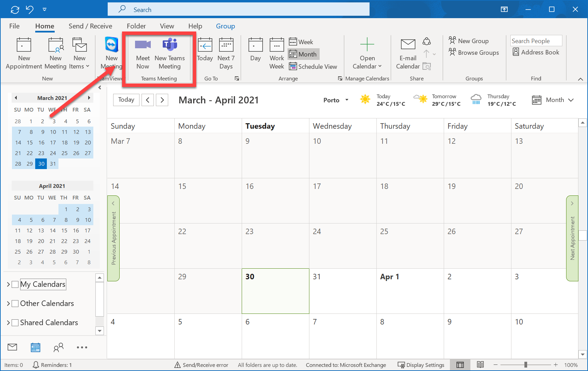Create a New Appointment
588x371 pixels.
(24, 53)
